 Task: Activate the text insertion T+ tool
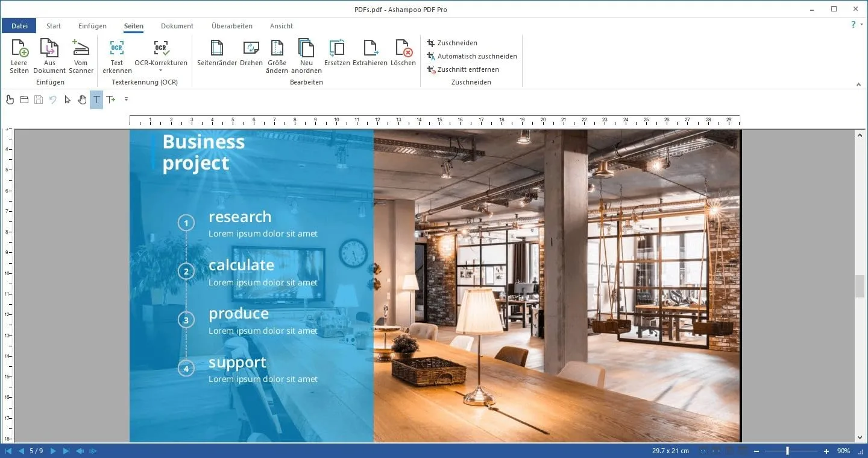tap(111, 100)
